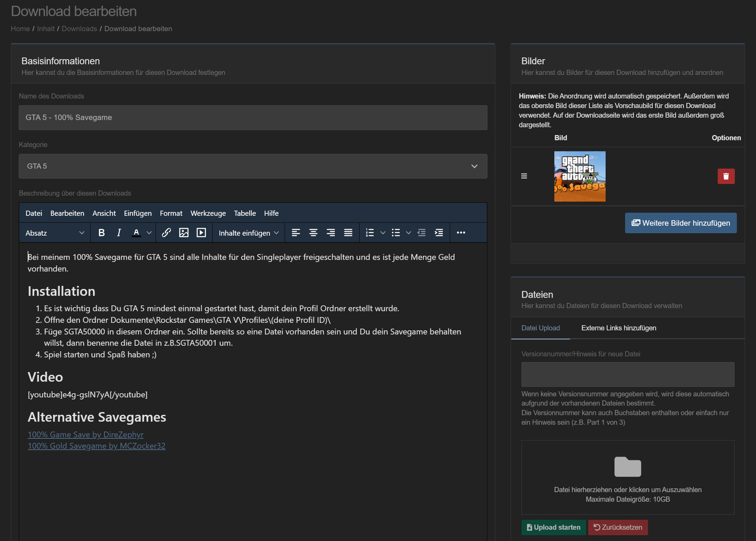Insert a link with the chain icon
The width and height of the screenshot is (756, 541).
coord(166,233)
